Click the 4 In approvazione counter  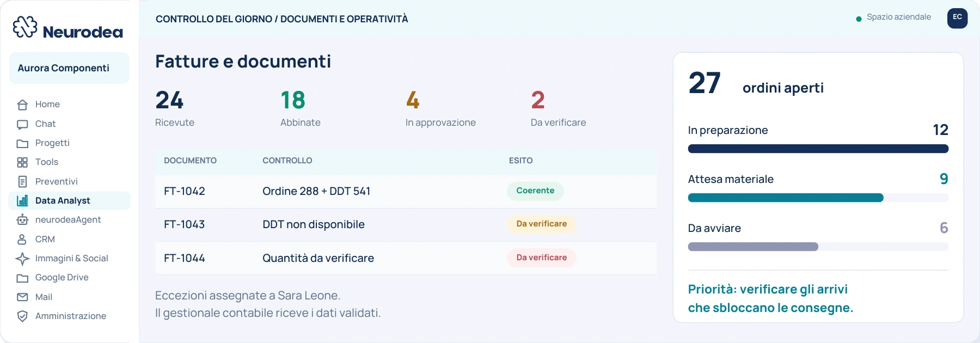pyautogui.click(x=440, y=108)
